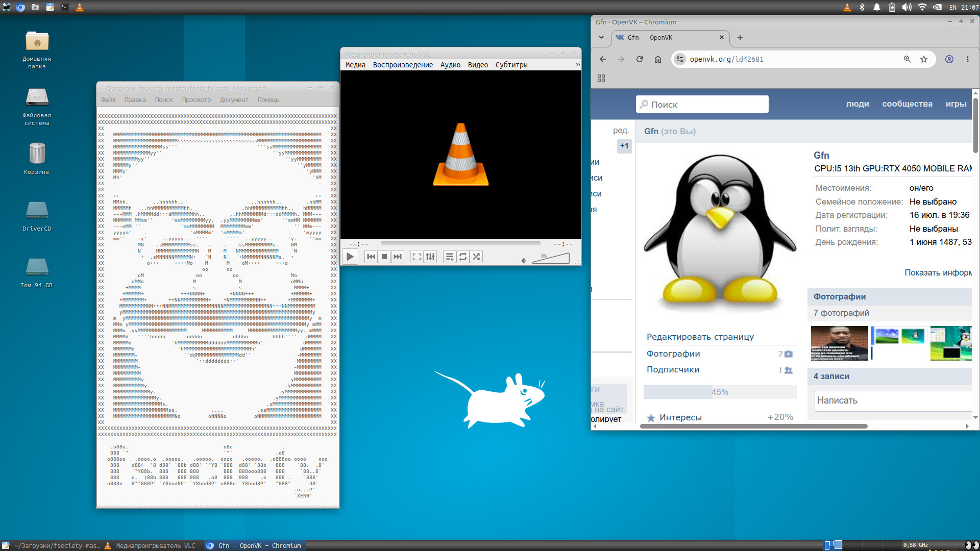Click the VLC volume slider

551,258
